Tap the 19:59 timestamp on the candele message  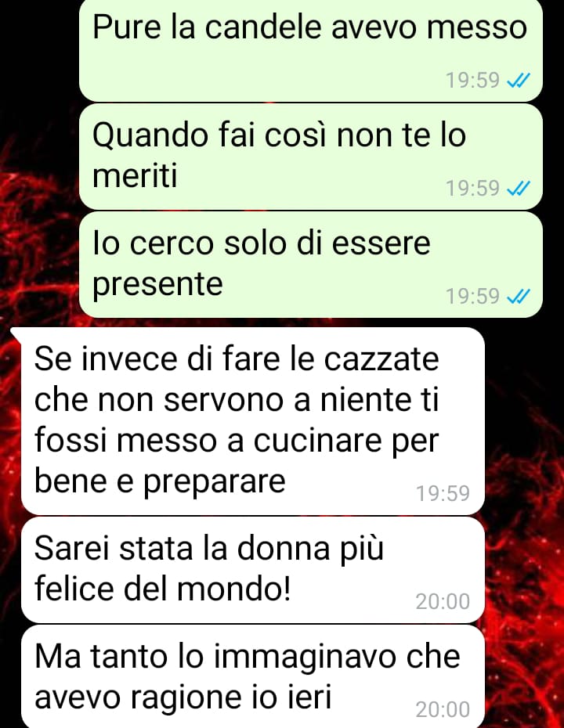(x=472, y=81)
